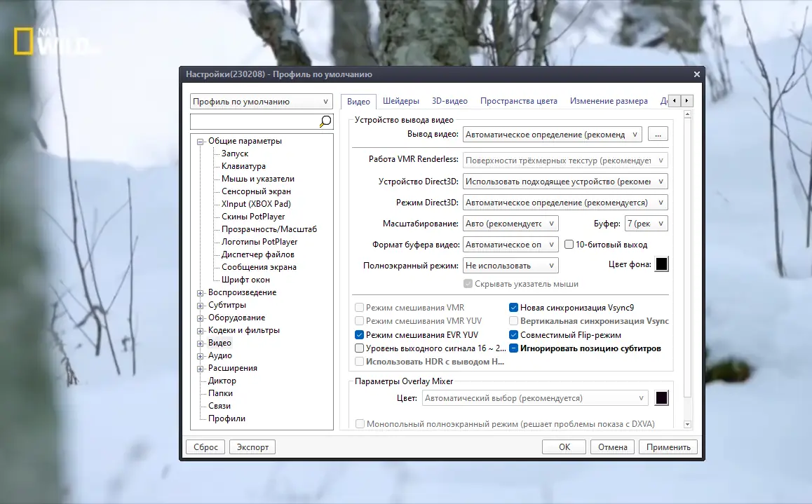Image resolution: width=812 pixels, height=504 pixels.
Task: Toggle Использовать HDR с выводом checkbox
Action: [x=359, y=362]
